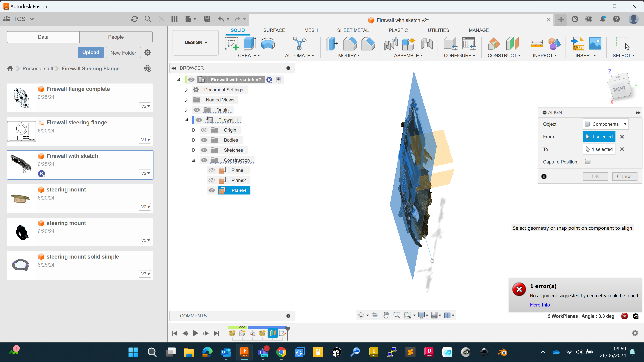
Task: Select the Insert SVG tool
Action: (578, 44)
